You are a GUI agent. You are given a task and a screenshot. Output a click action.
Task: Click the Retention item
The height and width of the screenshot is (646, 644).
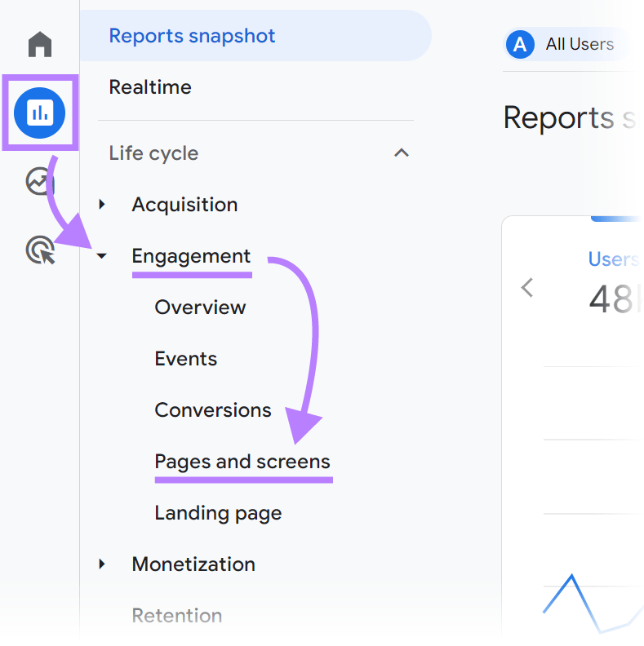click(x=177, y=616)
